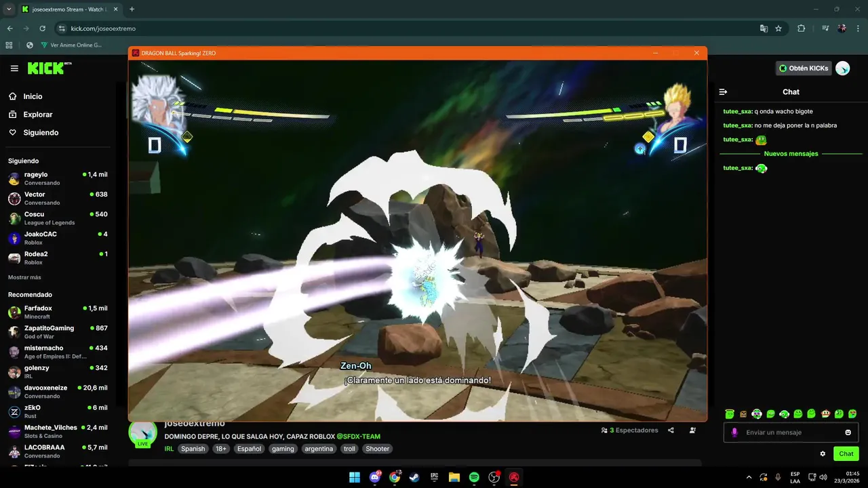Select the argentina tag
Viewport: 868px width, 488px height.
(x=319, y=449)
